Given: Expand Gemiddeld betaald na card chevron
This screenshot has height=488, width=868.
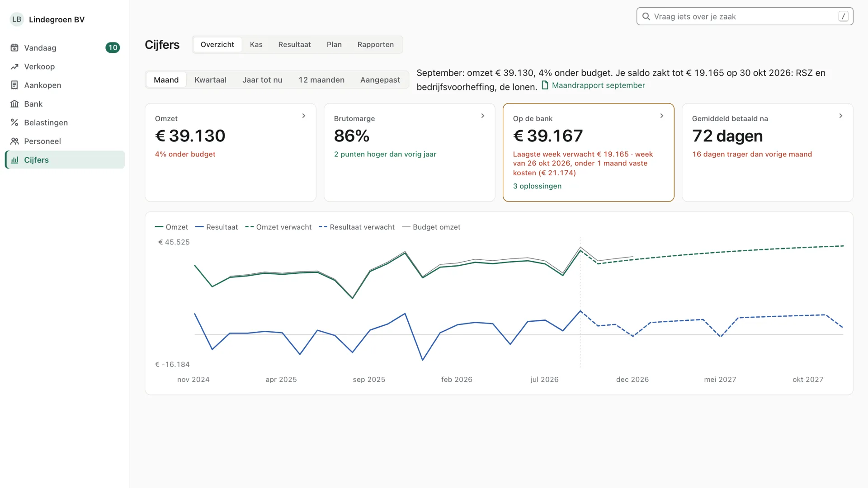Looking at the screenshot, I should coord(841,116).
